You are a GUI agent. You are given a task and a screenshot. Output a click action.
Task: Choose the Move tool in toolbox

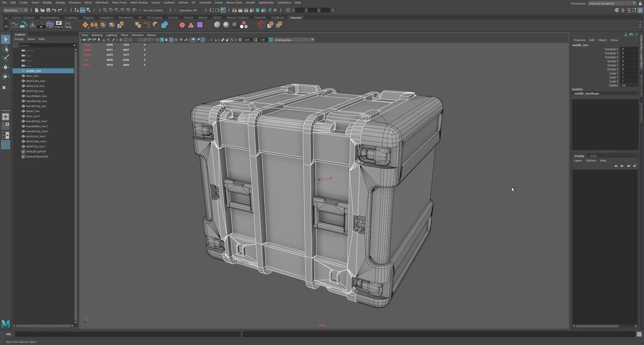point(6,67)
